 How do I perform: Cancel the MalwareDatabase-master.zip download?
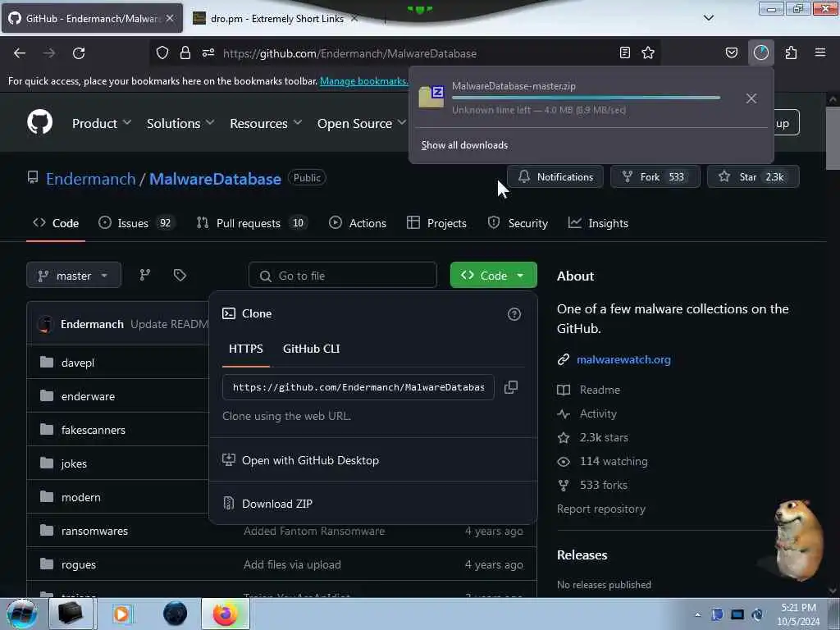tap(751, 98)
